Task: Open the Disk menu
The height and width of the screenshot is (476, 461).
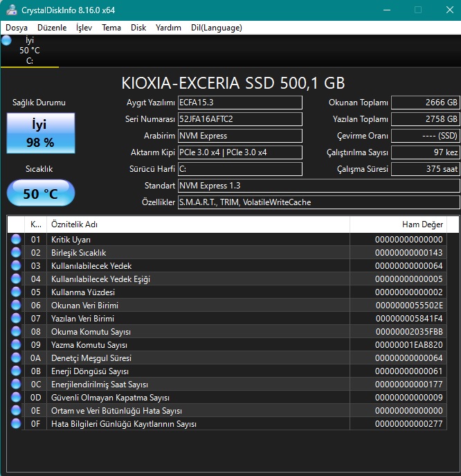Action: pos(138,28)
